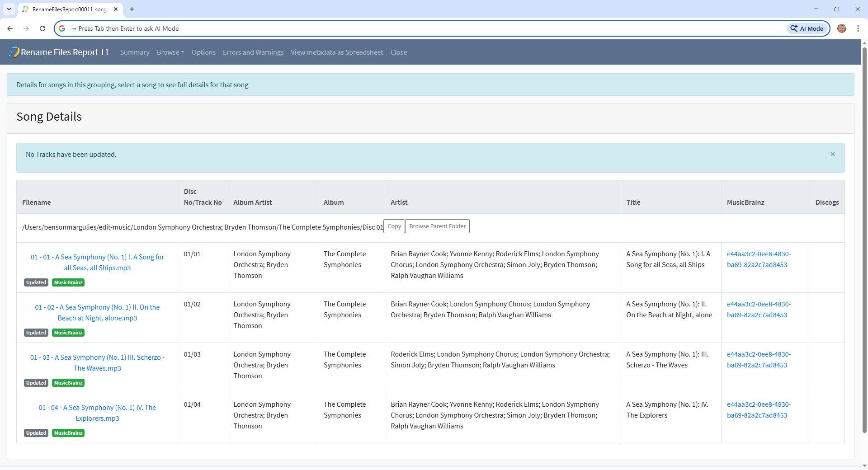Click the MusicBrainz badge on track 01/02
This screenshot has height=470, width=868.
click(x=68, y=333)
